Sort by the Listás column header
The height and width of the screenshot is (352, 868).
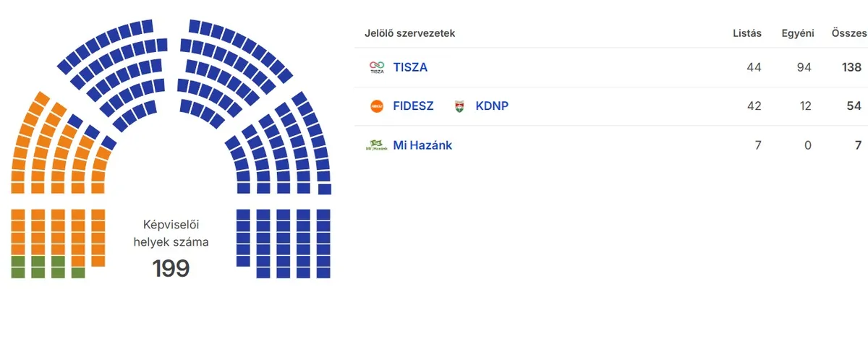(x=747, y=33)
